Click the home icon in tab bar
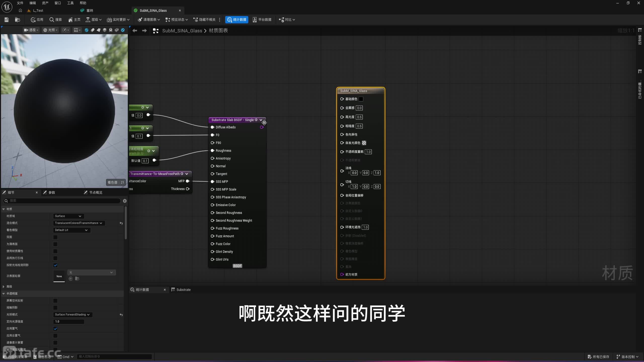This screenshot has height=362, width=644. [20, 11]
